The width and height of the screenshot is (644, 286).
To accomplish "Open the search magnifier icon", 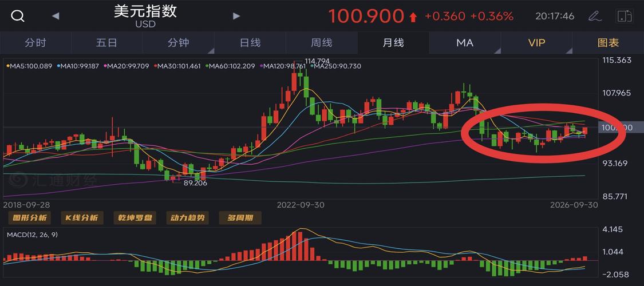I will [18, 16].
